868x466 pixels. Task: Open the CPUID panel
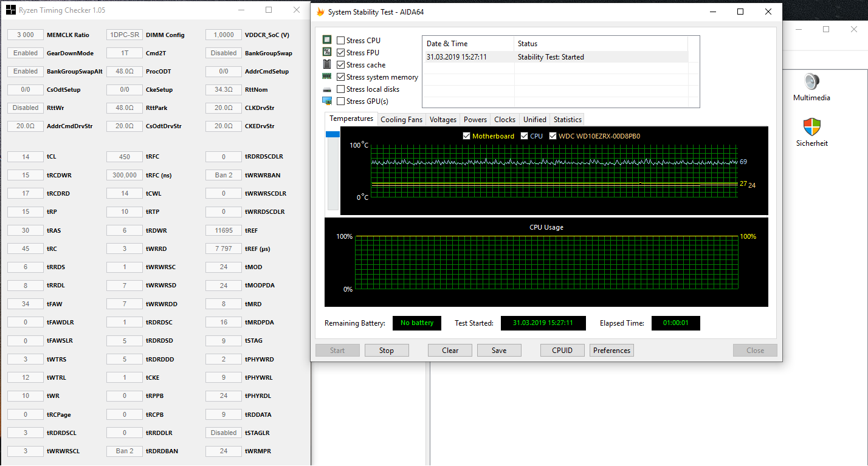pos(562,351)
